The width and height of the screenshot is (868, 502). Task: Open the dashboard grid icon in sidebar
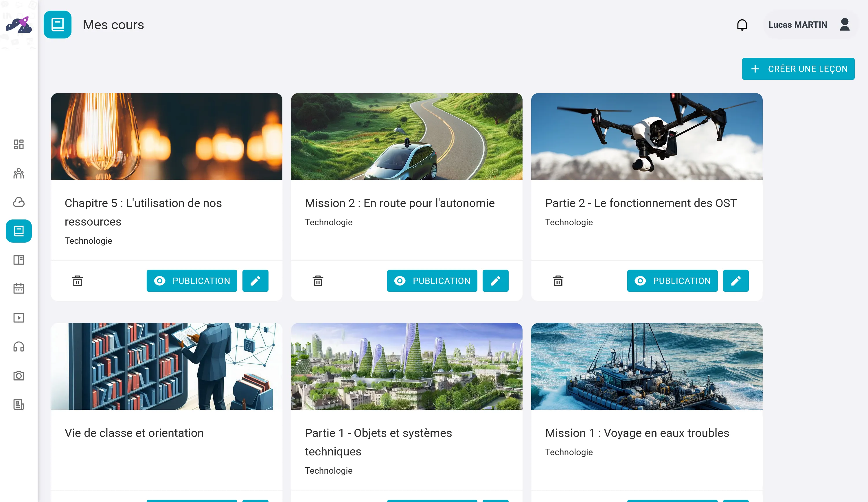coord(19,144)
